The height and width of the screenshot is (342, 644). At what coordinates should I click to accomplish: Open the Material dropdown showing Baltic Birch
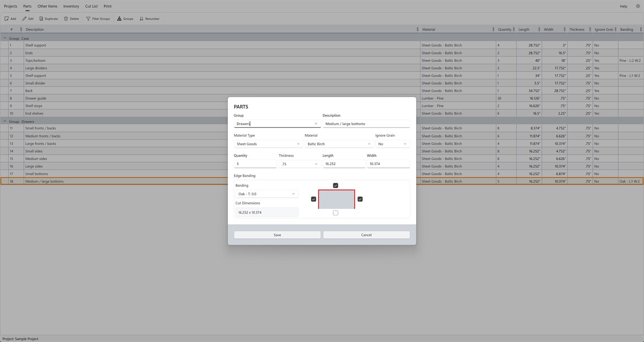338,144
